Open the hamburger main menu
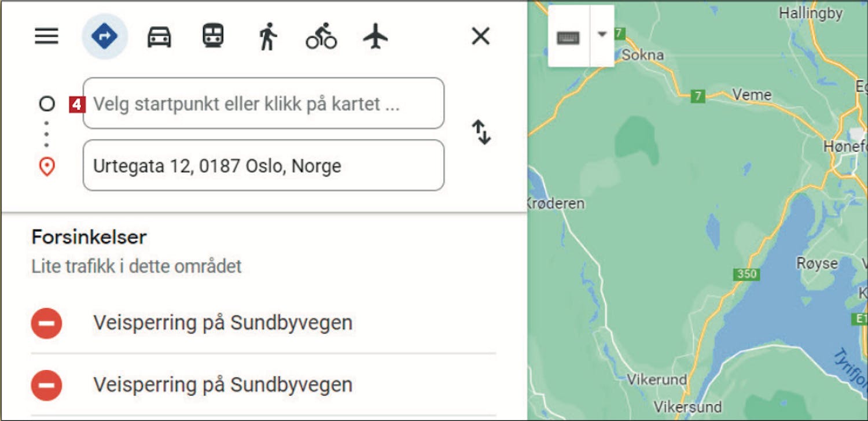The height and width of the screenshot is (421, 868). click(47, 36)
